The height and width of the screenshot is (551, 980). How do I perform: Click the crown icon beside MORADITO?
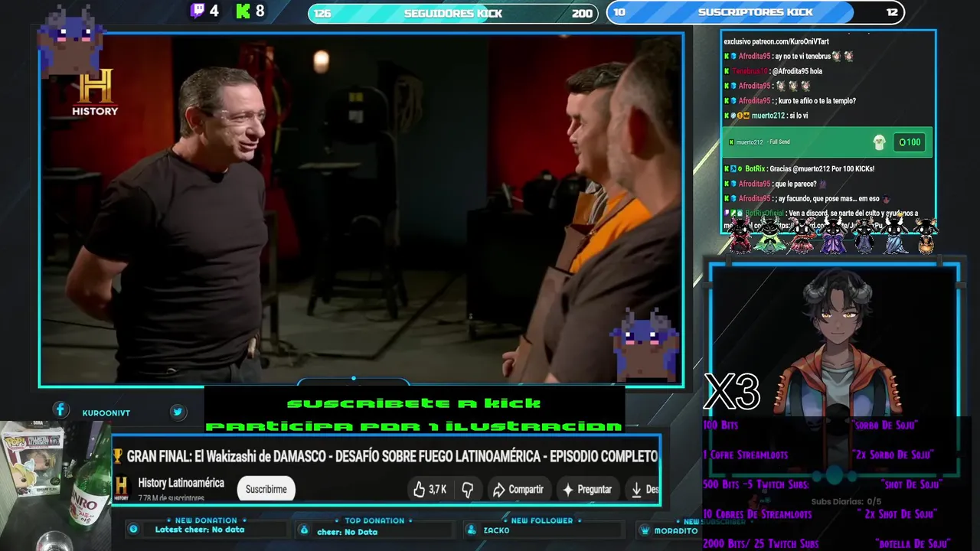[x=645, y=530]
